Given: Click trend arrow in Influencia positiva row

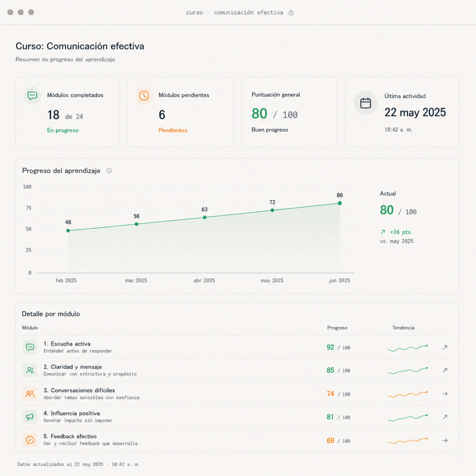Looking at the screenshot, I should coord(445,417).
